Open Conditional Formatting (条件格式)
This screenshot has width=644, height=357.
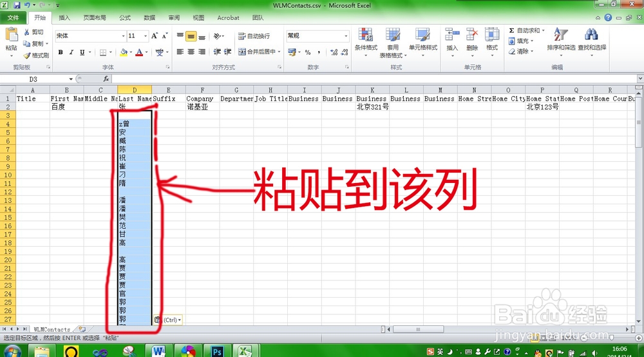(x=366, y=43)
